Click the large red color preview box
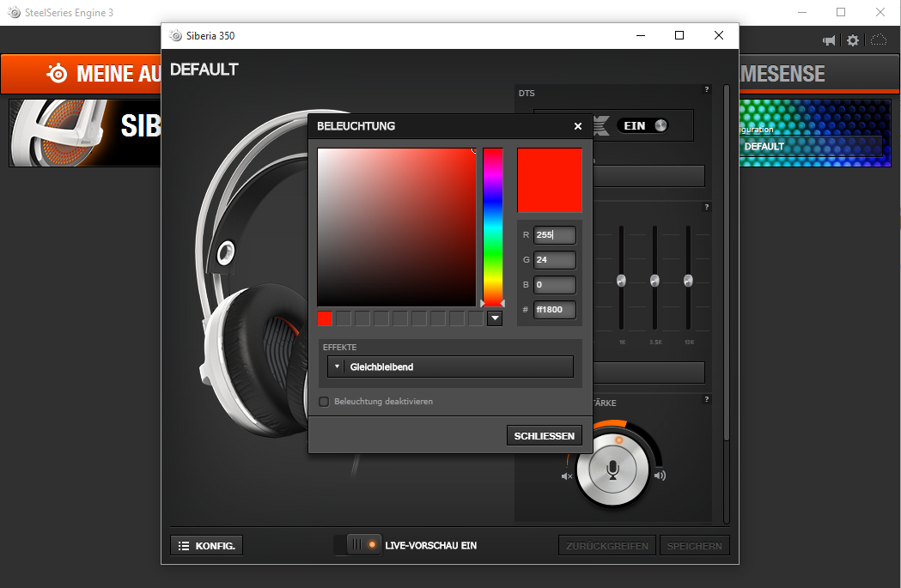901x588 pixels. [550, 180]
